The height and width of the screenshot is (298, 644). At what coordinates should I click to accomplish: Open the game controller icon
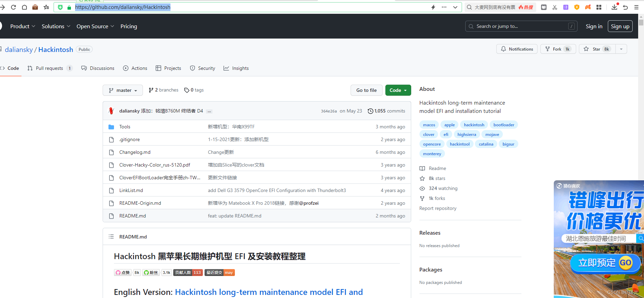588,7
